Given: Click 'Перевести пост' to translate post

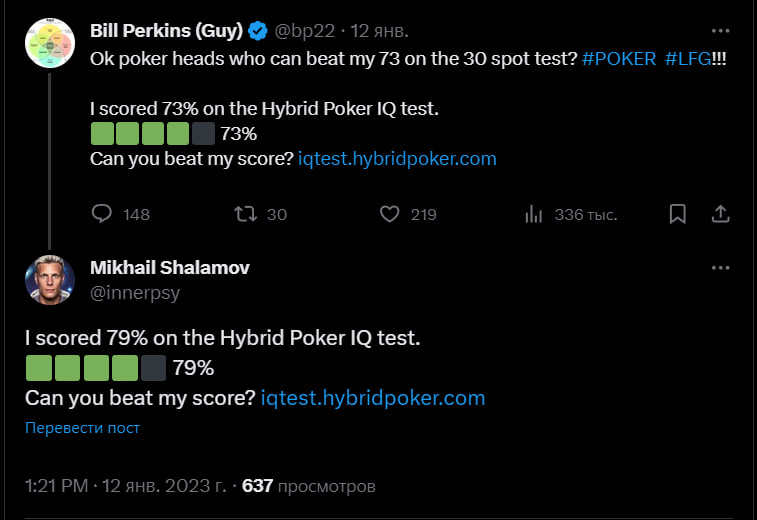Looking at the screenshot, I should (x=82, y=428).
